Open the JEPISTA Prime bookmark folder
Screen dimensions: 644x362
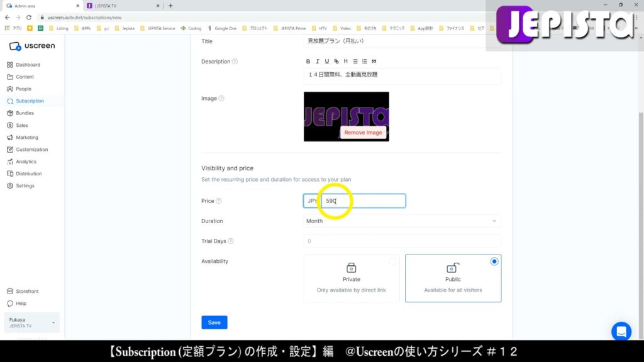coord(291,28)
